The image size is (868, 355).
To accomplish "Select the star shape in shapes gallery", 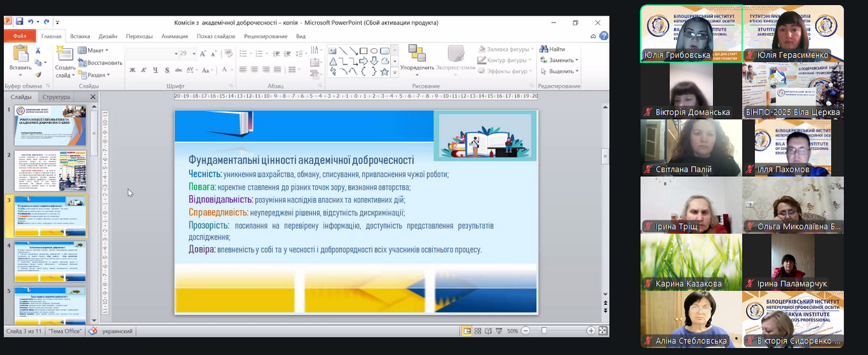I will point(384,72).
